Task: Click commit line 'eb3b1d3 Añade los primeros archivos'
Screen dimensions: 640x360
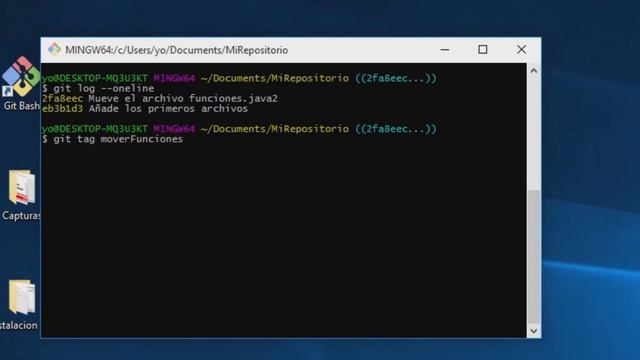Action: (x=145, y=109)
